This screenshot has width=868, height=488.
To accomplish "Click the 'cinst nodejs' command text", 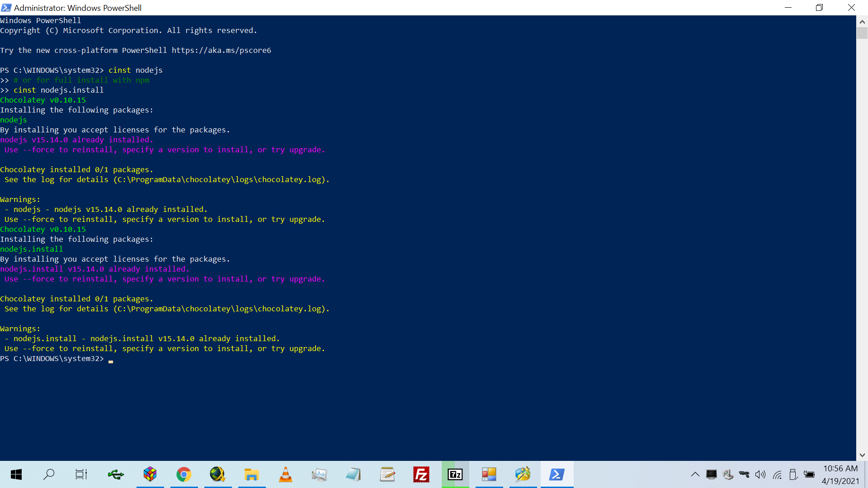I will [136, 70].
